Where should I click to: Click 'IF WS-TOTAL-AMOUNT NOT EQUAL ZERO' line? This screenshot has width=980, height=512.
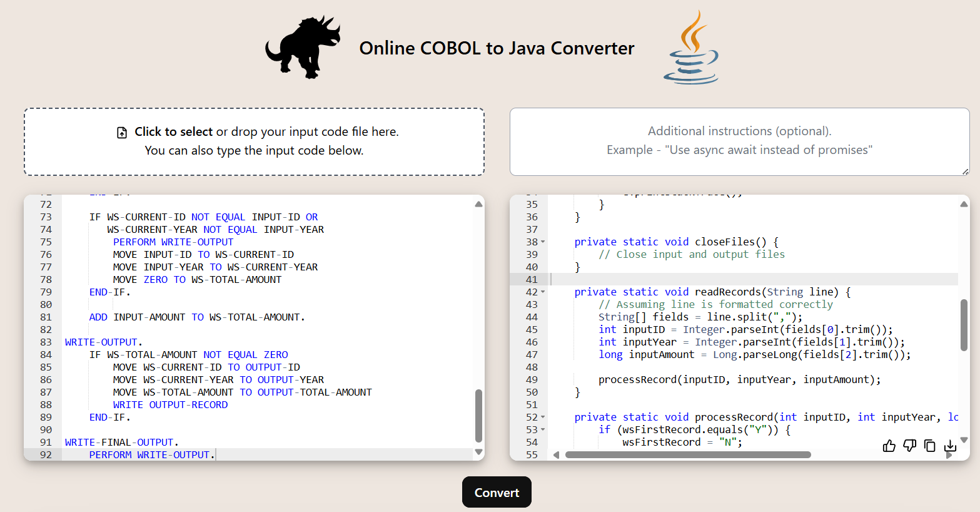click(x=189, y=355)
